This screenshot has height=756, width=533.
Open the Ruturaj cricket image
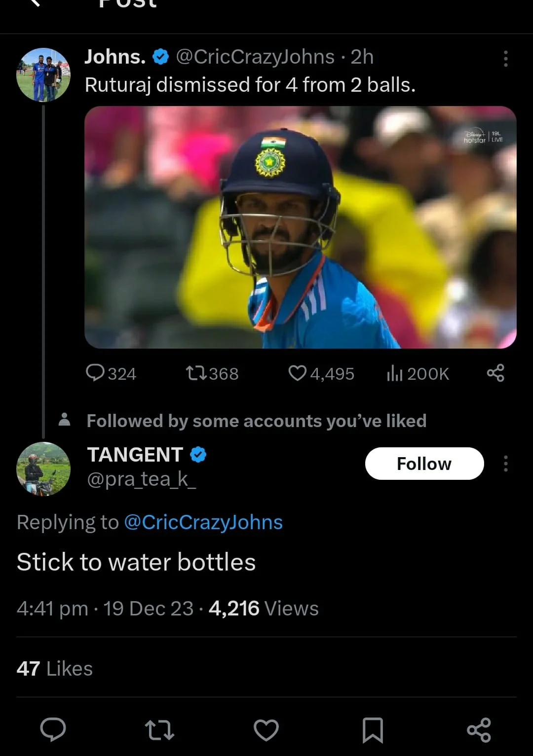click(300, 227)
